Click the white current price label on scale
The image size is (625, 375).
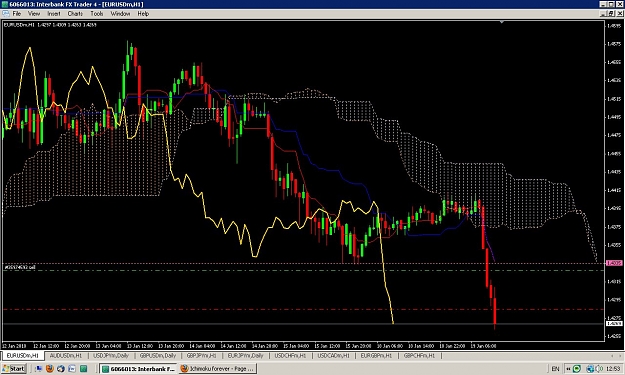614,324
